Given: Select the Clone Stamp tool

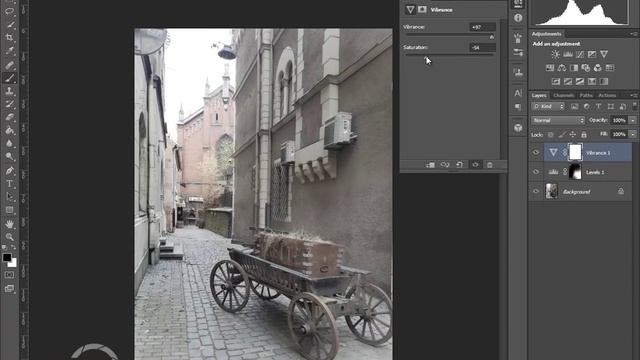Looking at the screenshot, I should click(9, 91).
